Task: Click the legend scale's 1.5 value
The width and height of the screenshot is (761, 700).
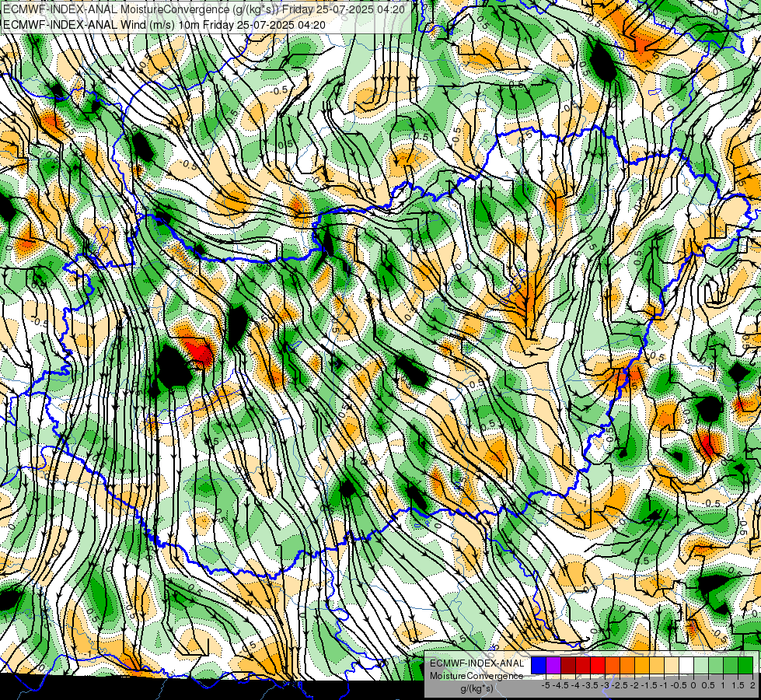Action: 738,685
